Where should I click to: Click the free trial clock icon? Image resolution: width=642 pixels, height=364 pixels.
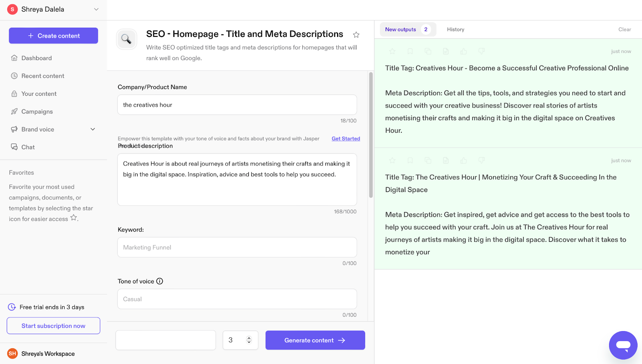click(x=12, y=307)
